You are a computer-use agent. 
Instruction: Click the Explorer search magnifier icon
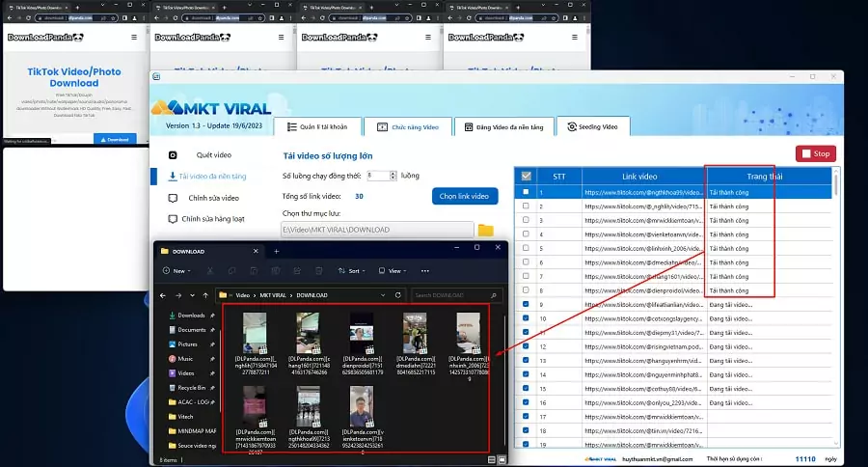(493, 295)
